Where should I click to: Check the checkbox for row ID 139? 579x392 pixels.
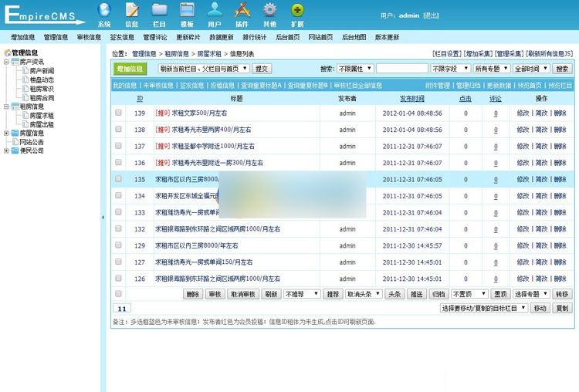pyautogui.click(x=118, y=113)
